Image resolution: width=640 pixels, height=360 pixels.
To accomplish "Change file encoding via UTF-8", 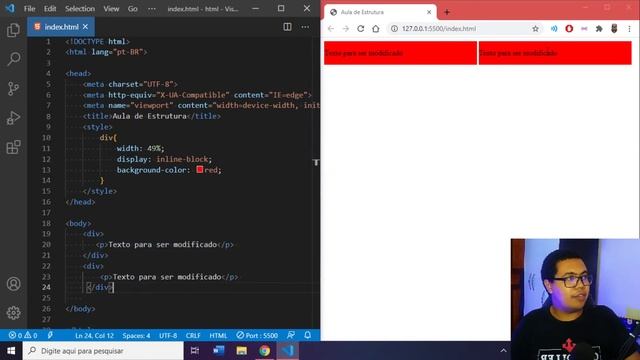I will (x=168, y=336).
